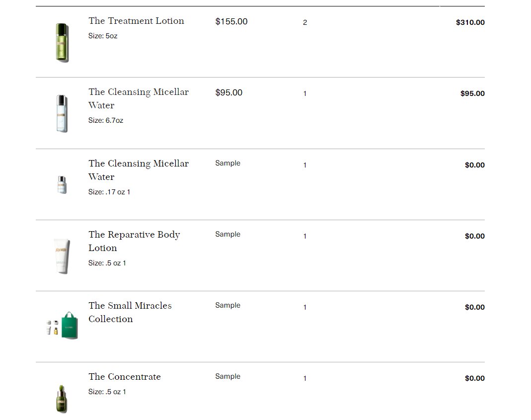Open the $95.00 Cleansing Micellar Water title
The image size is (531, 420).
pos(139,98)
